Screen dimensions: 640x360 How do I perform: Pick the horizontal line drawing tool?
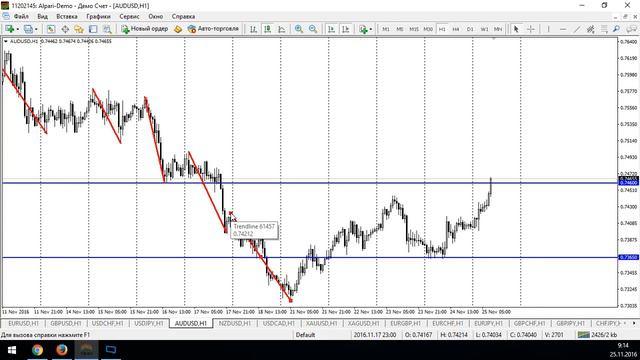562,29
